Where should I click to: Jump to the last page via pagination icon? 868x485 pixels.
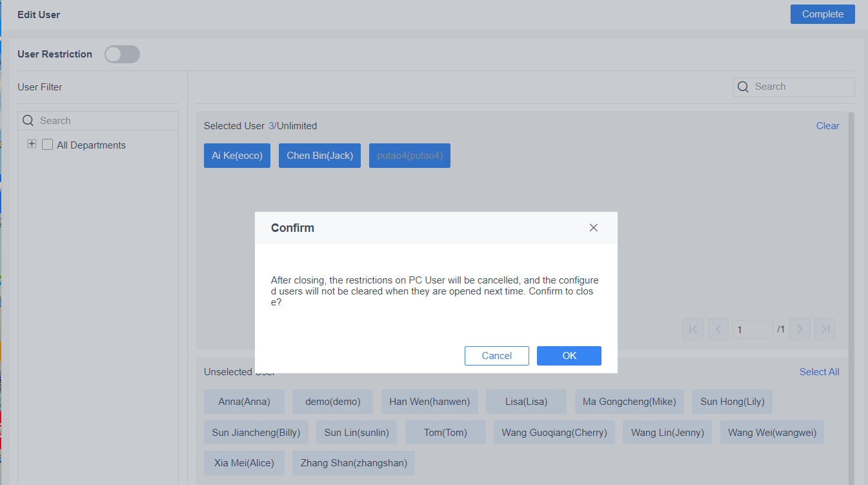(x=824, y=329)
